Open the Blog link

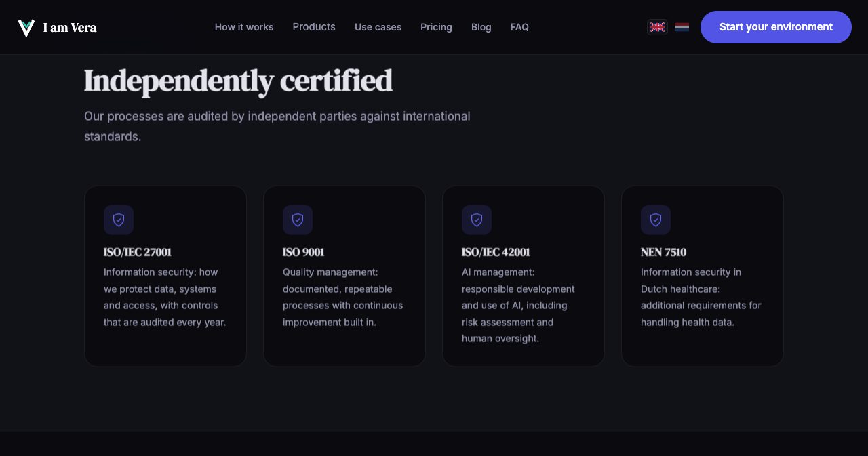(481, 27)
